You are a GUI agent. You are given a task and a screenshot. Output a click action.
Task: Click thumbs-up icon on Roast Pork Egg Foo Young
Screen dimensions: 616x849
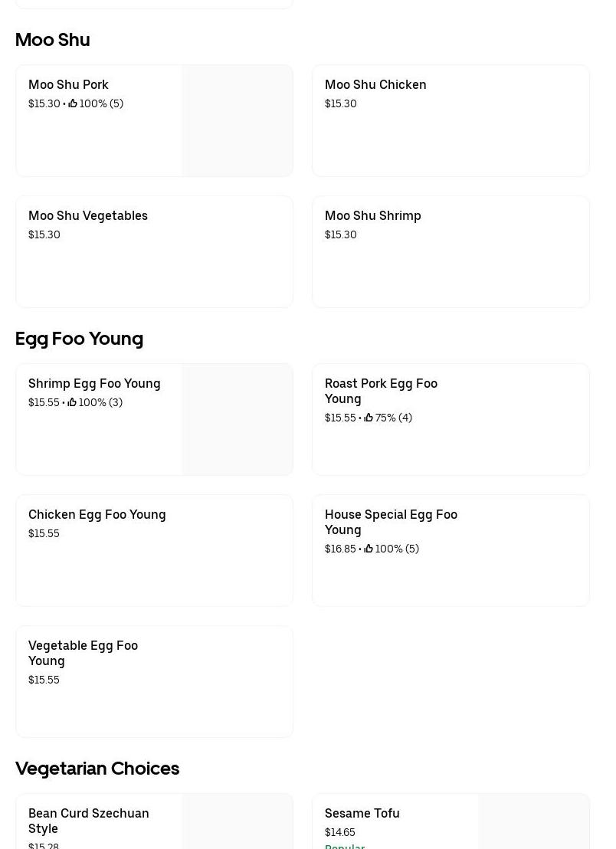point(369,418)
